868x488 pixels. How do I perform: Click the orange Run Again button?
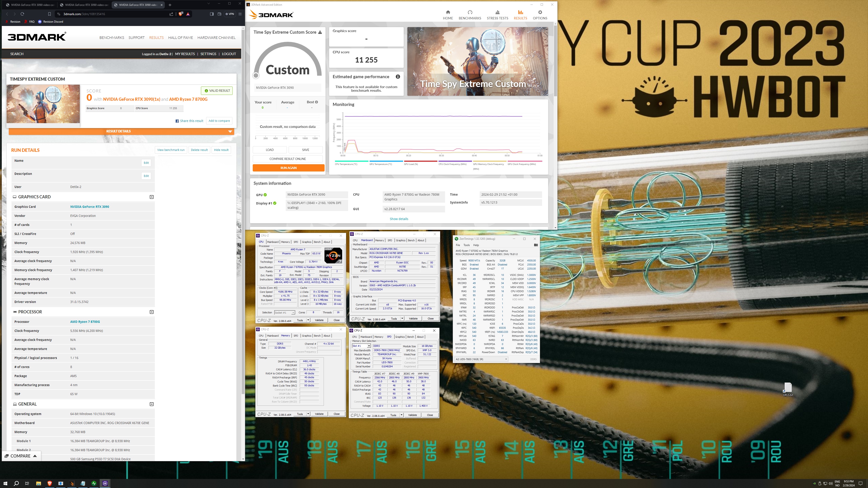(288, 168)
